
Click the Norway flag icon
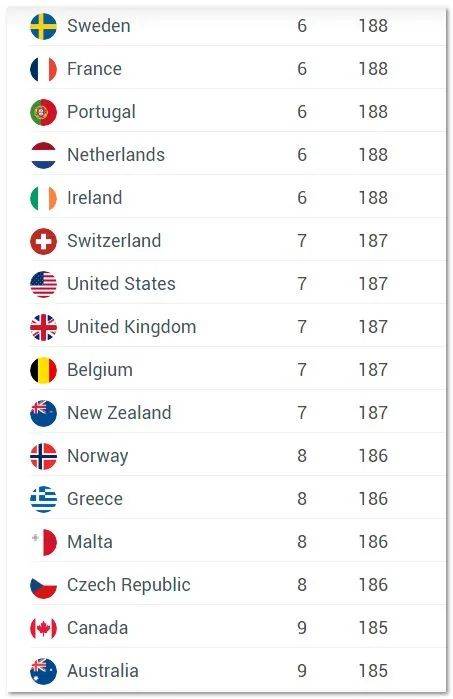click(43, 456)
